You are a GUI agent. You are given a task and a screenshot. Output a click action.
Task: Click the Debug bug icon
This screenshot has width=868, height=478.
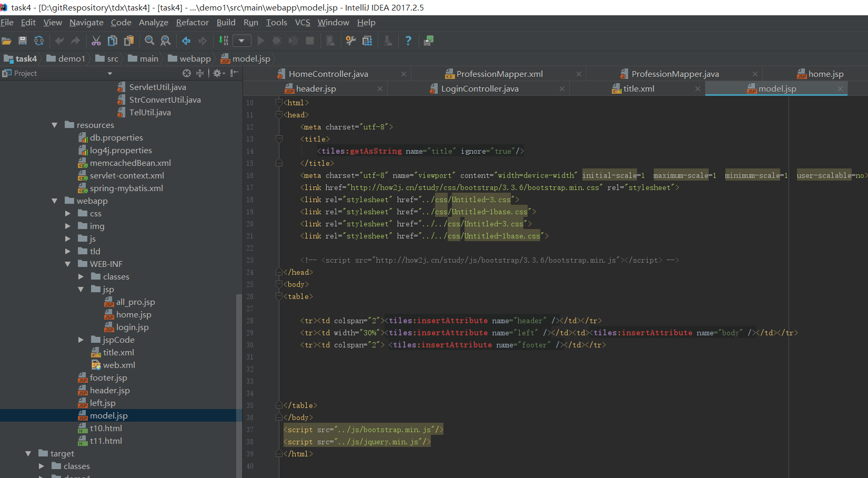277,41
